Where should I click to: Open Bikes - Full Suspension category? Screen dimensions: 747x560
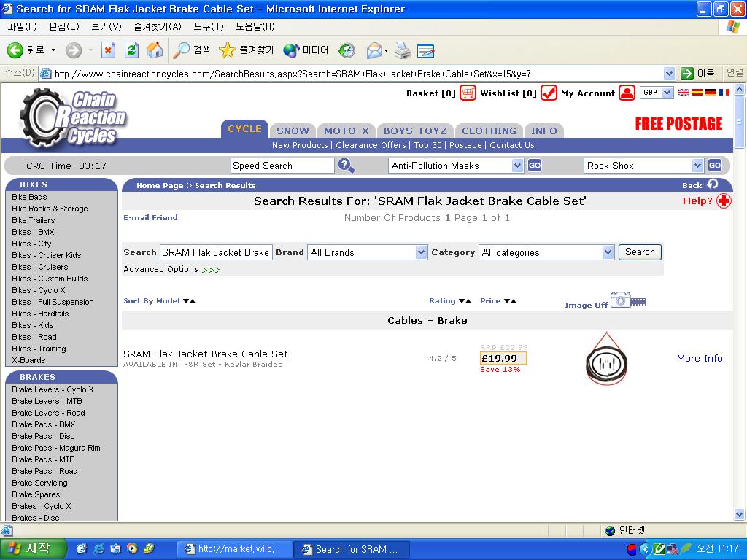pos(53,302)
